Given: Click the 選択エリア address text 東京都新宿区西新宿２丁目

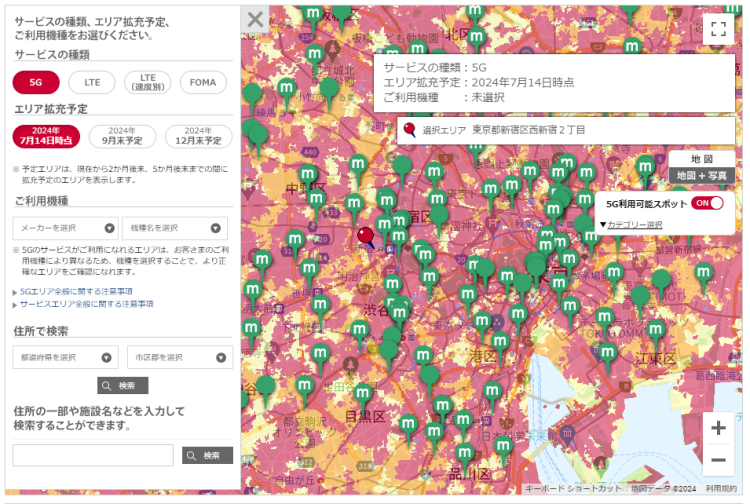Looking at the screenshot, I should point(529,130).
